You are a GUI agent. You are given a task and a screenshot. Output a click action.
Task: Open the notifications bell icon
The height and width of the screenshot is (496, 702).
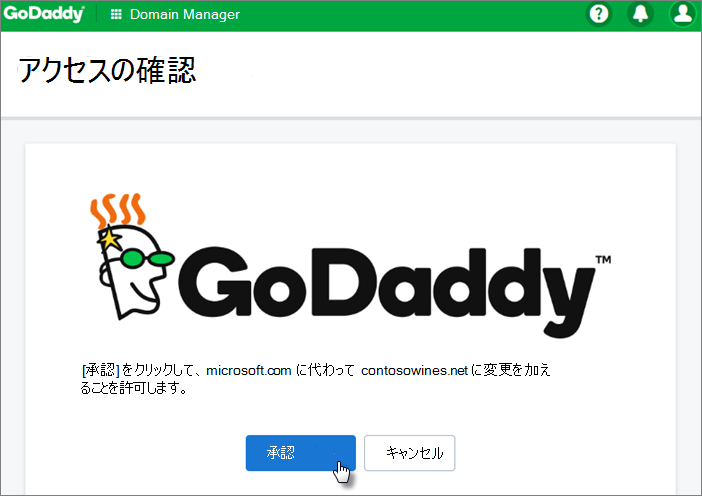click(x=640, y=14)
